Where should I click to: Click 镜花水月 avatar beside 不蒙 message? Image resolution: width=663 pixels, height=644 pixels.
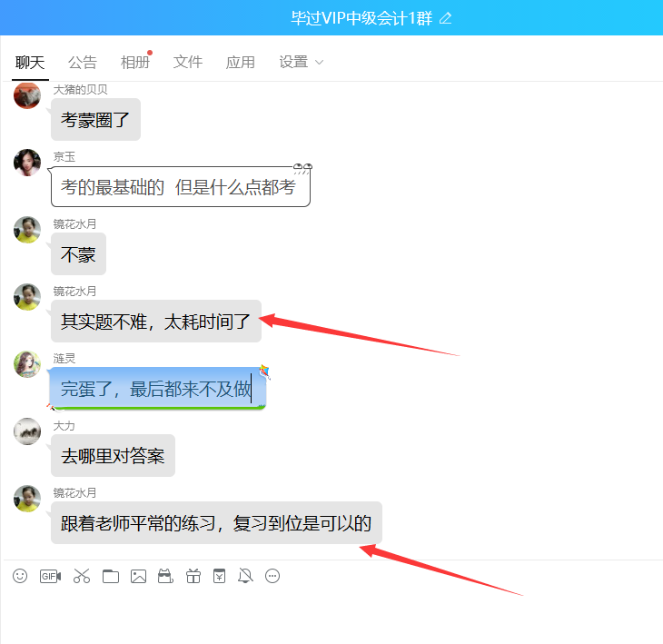point(27,230)
